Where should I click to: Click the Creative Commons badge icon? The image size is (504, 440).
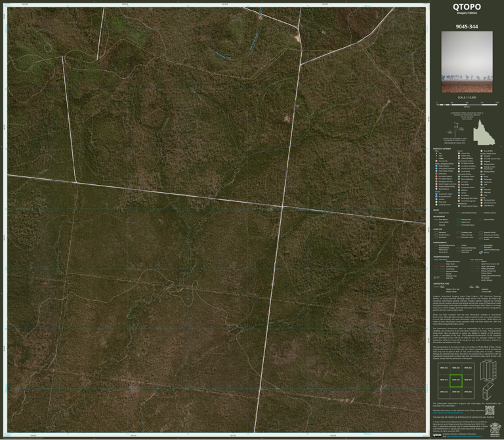(x=437, y=435)
